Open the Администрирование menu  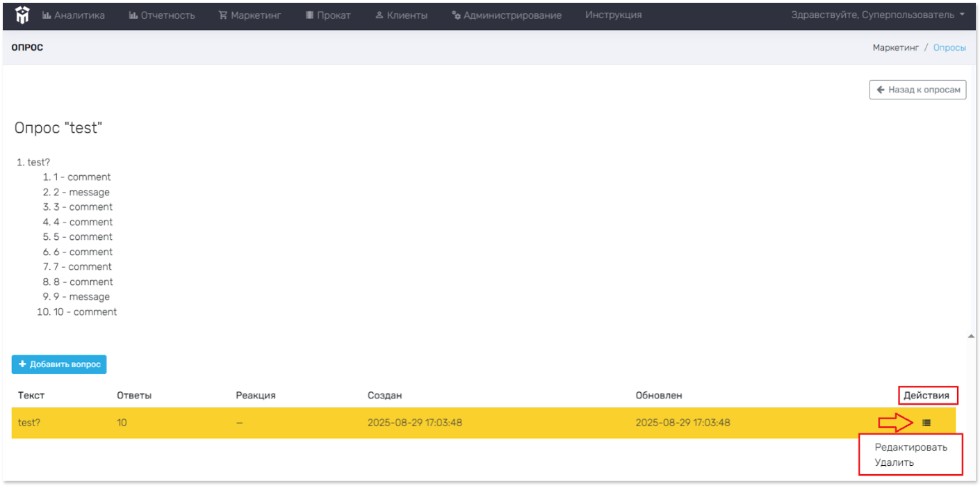point(506,15)
